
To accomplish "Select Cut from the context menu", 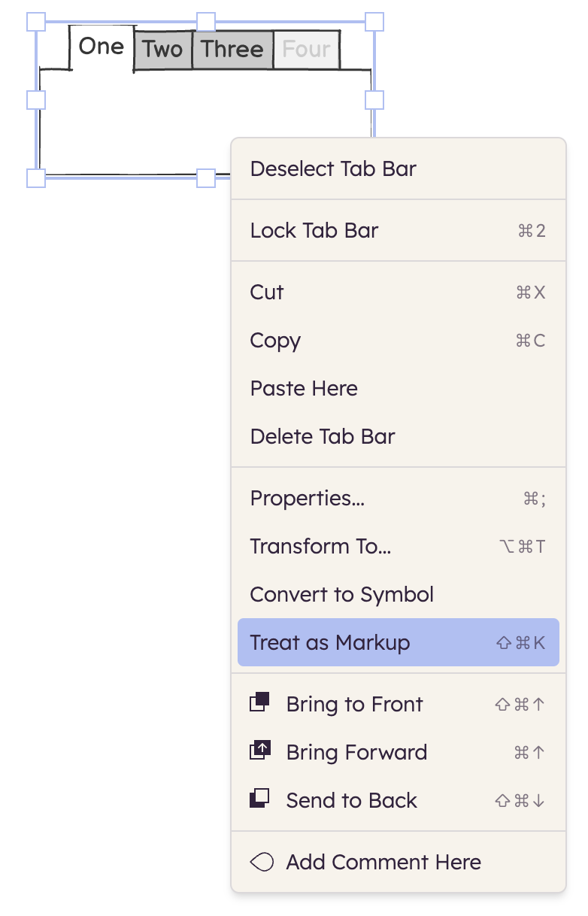I will tap(399, 292).
